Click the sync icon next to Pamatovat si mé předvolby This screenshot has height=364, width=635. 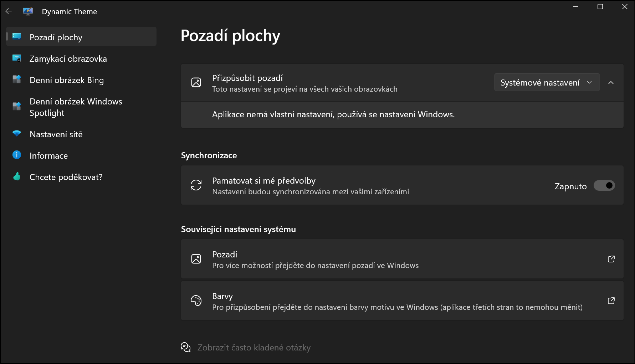(196, 185)
